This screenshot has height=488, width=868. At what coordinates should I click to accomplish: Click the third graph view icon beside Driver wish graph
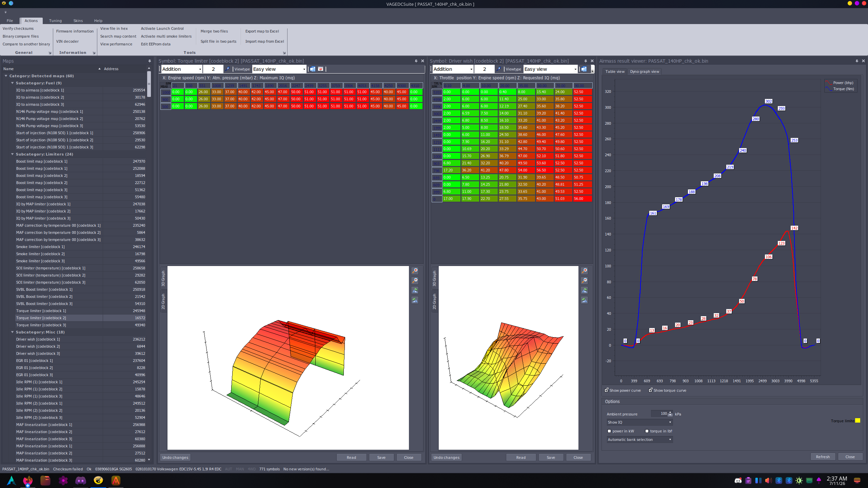[584, 290]
